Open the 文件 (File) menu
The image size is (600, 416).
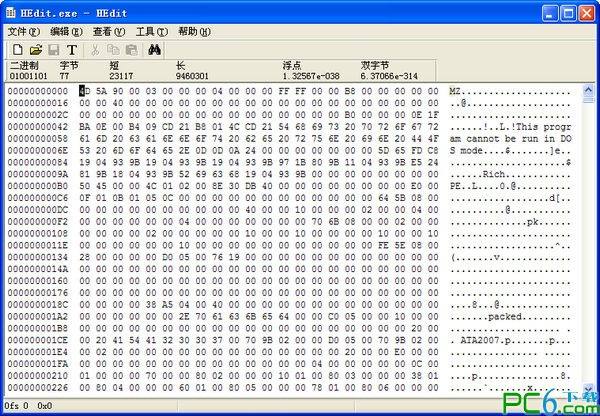pyautogui.click(x=23, y=31)
